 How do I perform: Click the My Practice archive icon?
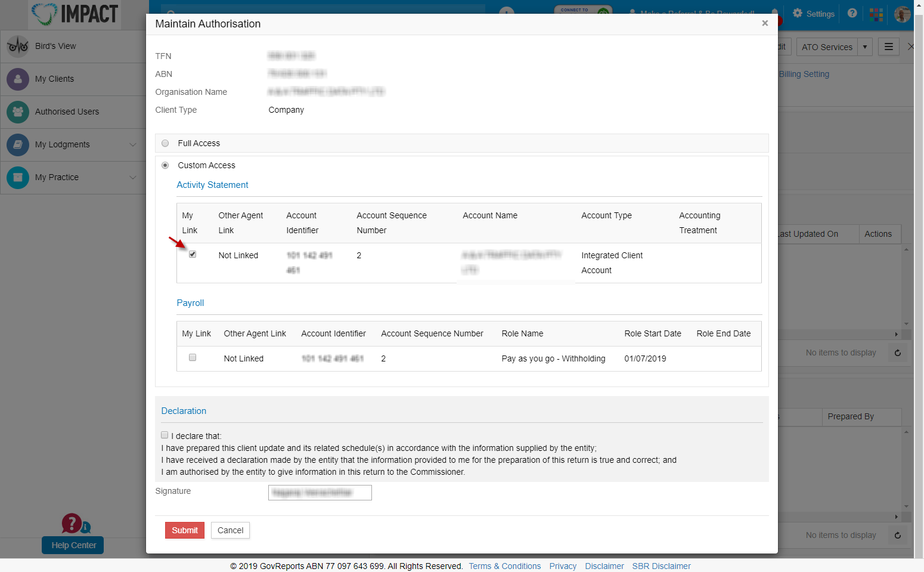coord(18,177)
